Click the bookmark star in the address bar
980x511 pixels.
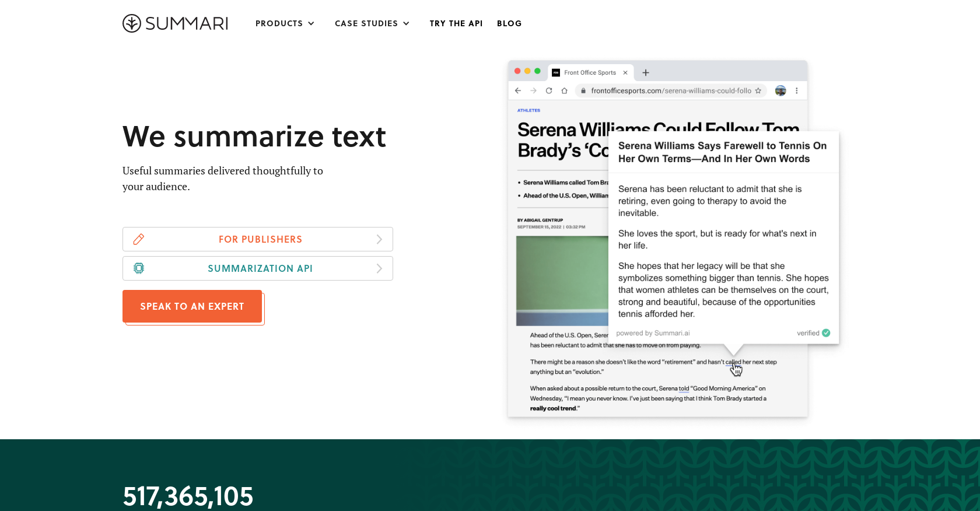pyautogui.click(x=758, y=90)
